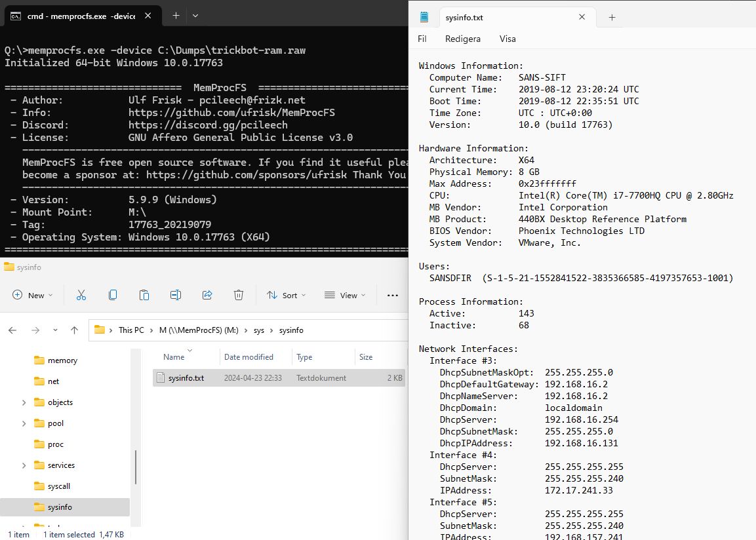Expand the services folder in tree
The width and height of the screenshot is (756, 540).
pyautogui.click(x=24, y=465)
